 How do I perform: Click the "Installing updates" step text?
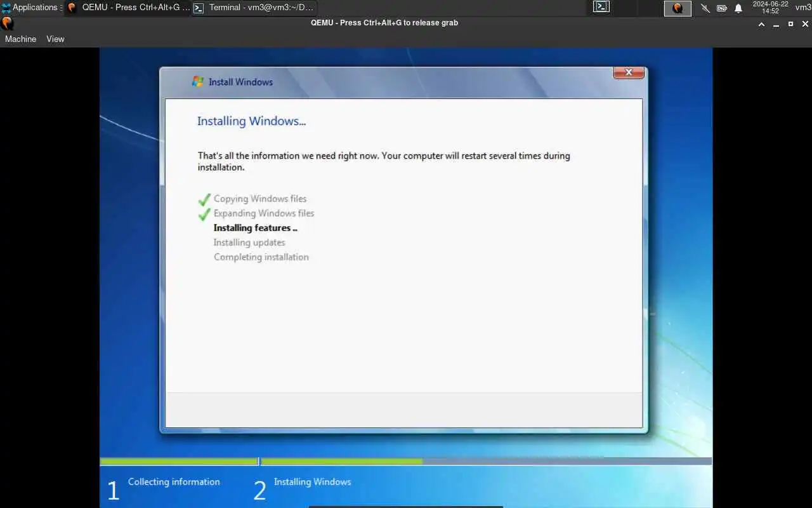coord(249,243)
